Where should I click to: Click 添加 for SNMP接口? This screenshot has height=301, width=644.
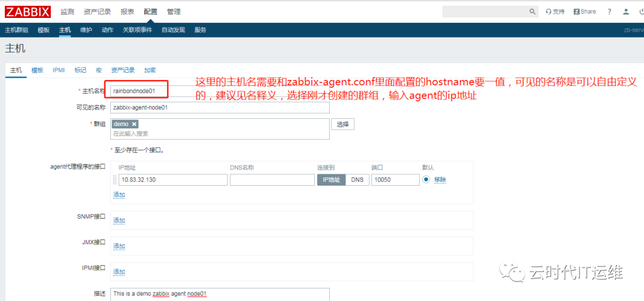(119, 221)
